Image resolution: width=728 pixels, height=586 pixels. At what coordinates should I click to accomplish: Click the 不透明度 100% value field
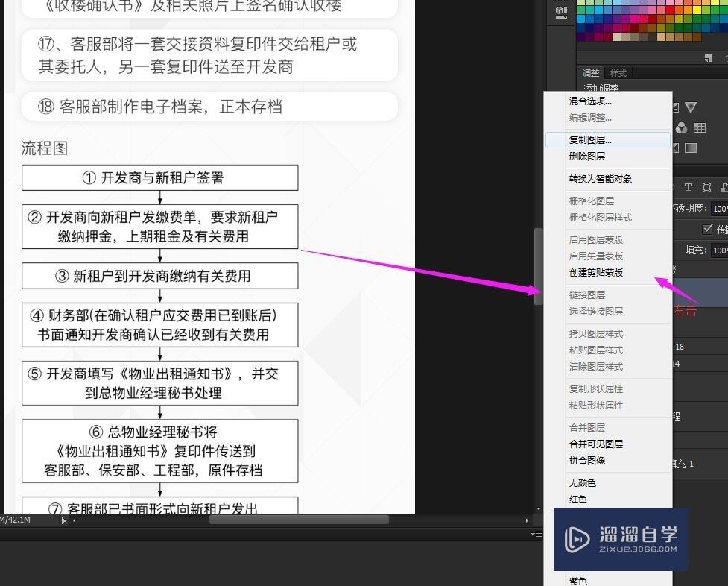[718, 208]
